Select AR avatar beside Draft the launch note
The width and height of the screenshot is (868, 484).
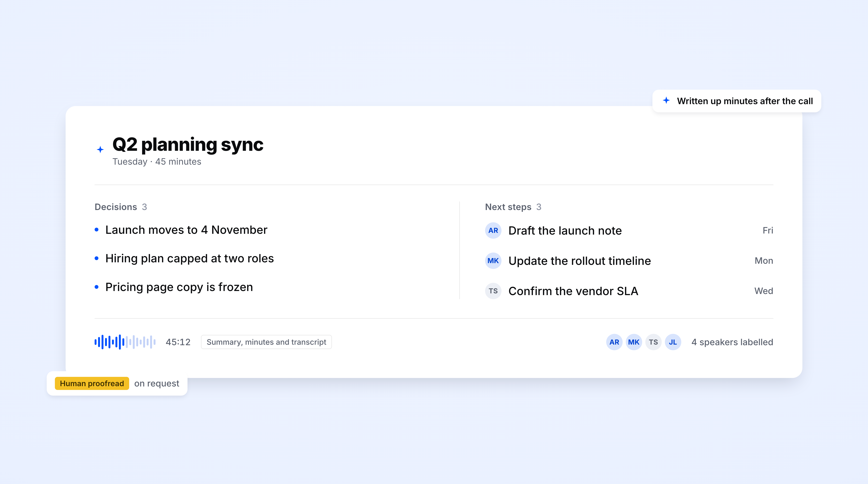coord(493,230)
